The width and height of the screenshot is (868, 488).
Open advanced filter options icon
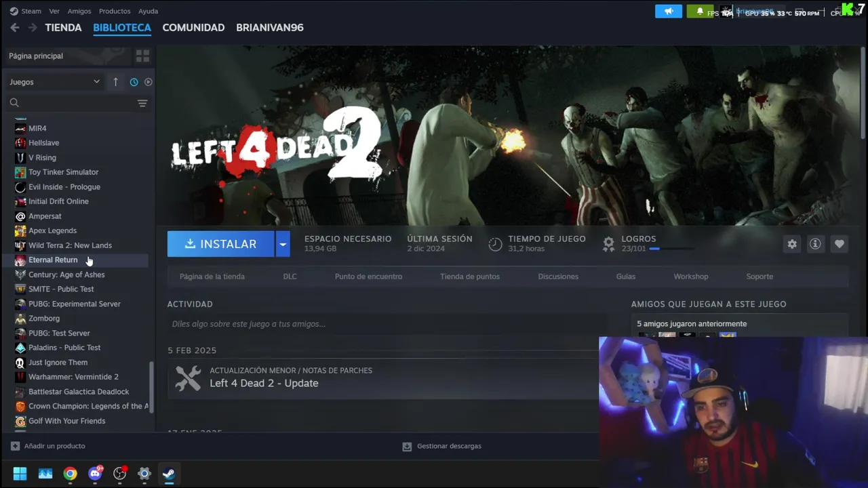coord(142,103)
